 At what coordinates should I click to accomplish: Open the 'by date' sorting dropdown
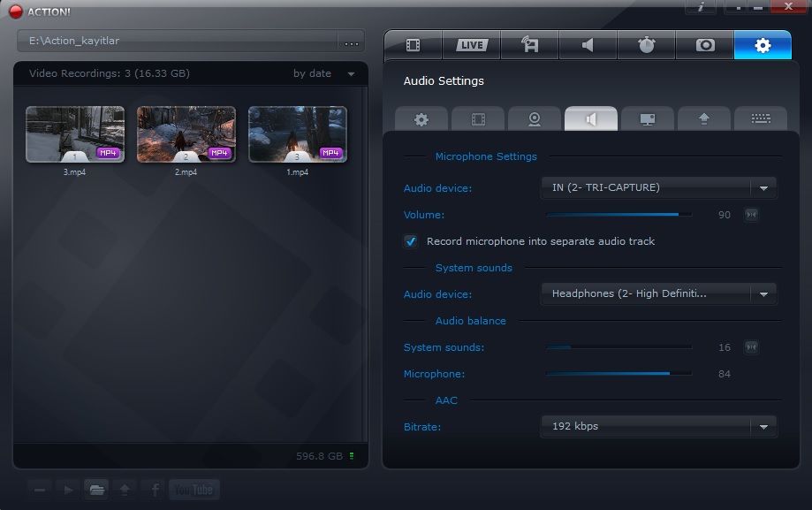coord(324,73)
